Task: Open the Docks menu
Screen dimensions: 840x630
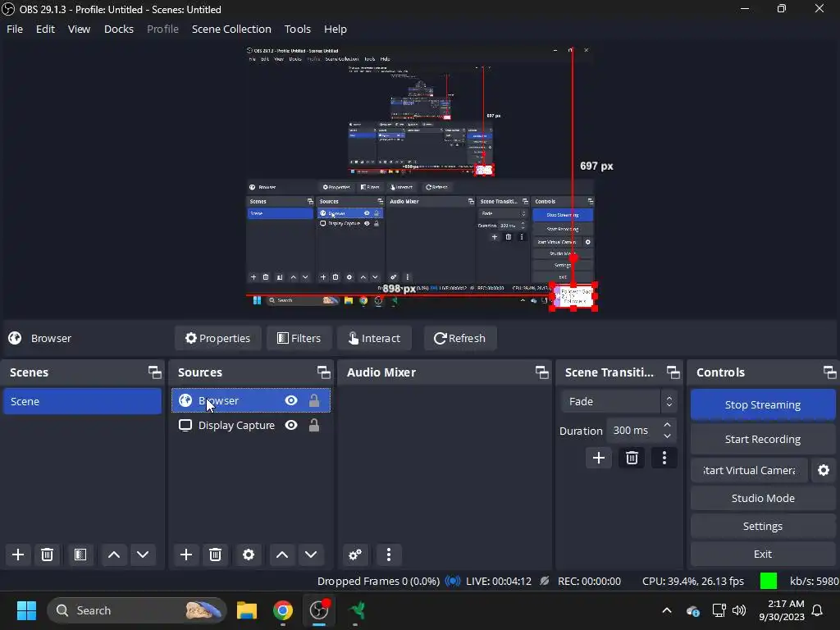Action: pos(118,29)
